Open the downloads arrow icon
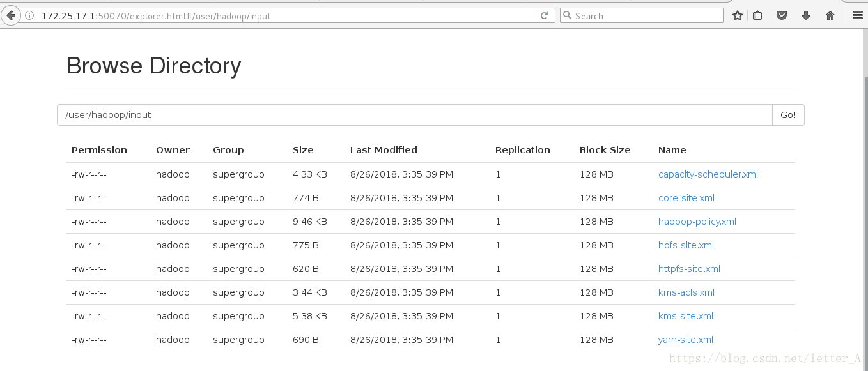Screen dimensions: 868x371 click(x=806, y=15)
